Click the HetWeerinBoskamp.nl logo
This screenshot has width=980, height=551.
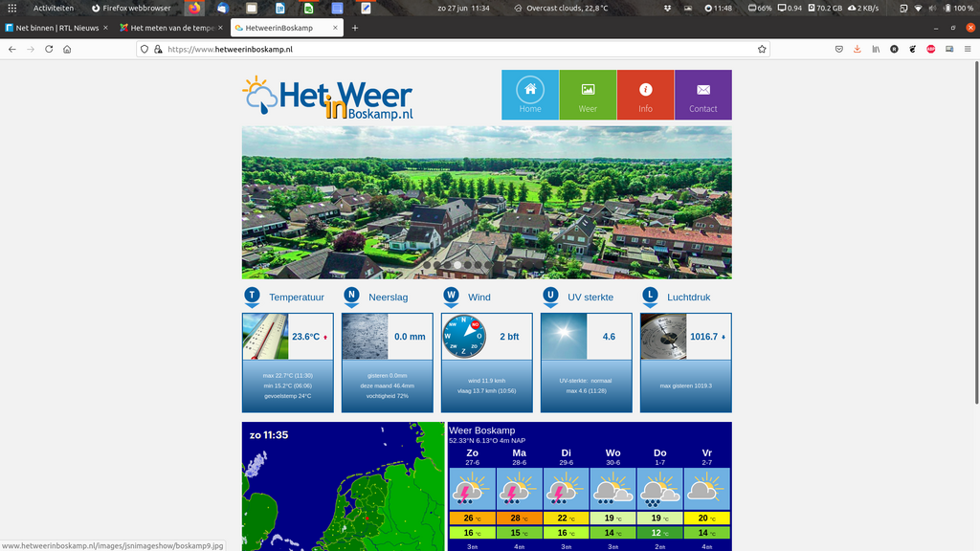(x=327, y=98)
